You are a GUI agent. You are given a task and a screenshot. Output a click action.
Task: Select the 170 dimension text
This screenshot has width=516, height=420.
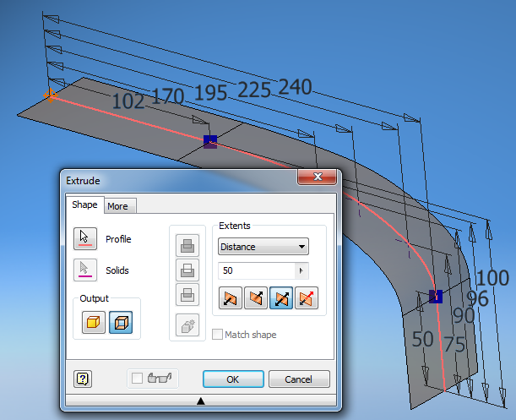pyautogui.click(x=168, y=96)
